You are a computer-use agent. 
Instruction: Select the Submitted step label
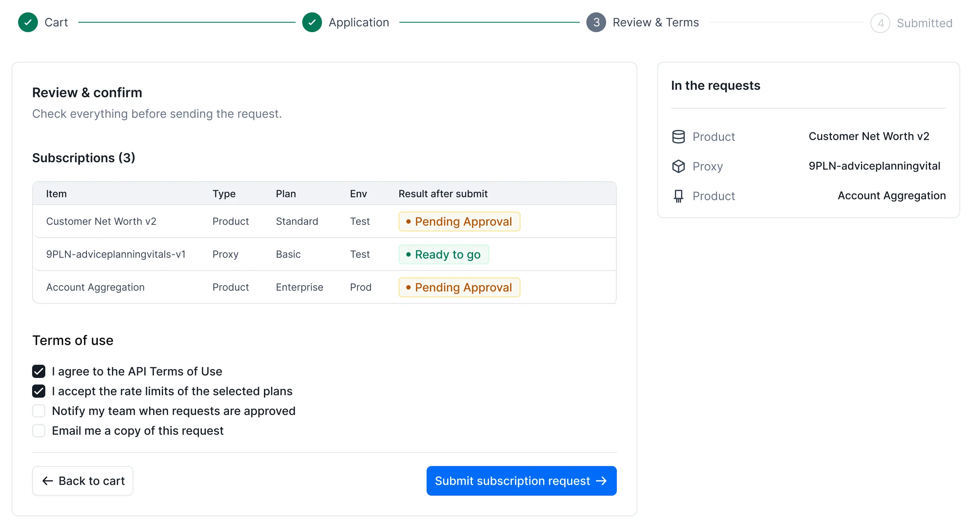click(x=924, y=23)
